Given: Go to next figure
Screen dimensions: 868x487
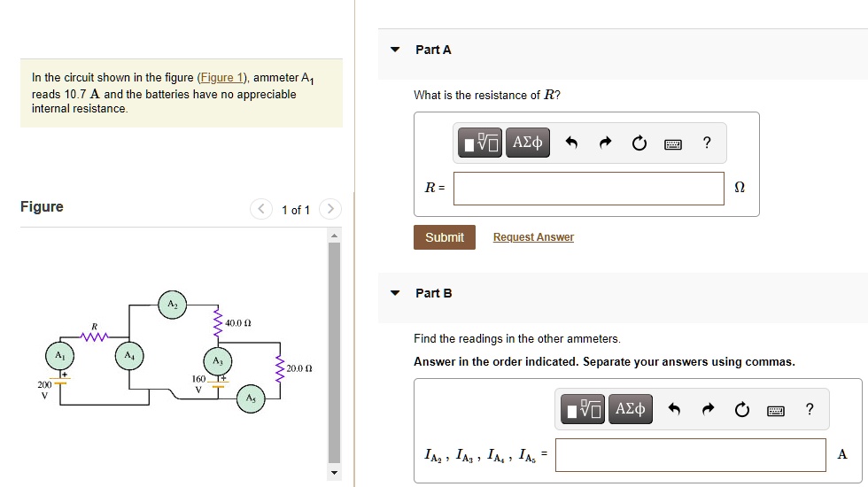Looking at the screenshot, I should (329, 210).
